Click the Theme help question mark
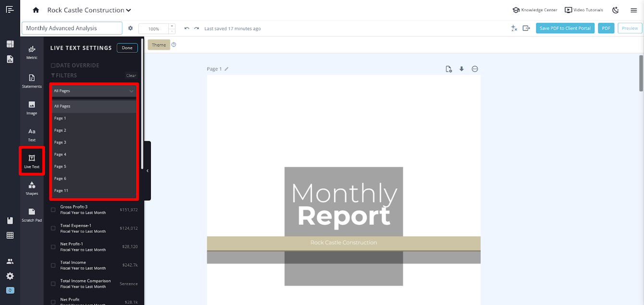Screen dimensions: 644x305 point(174,45)
